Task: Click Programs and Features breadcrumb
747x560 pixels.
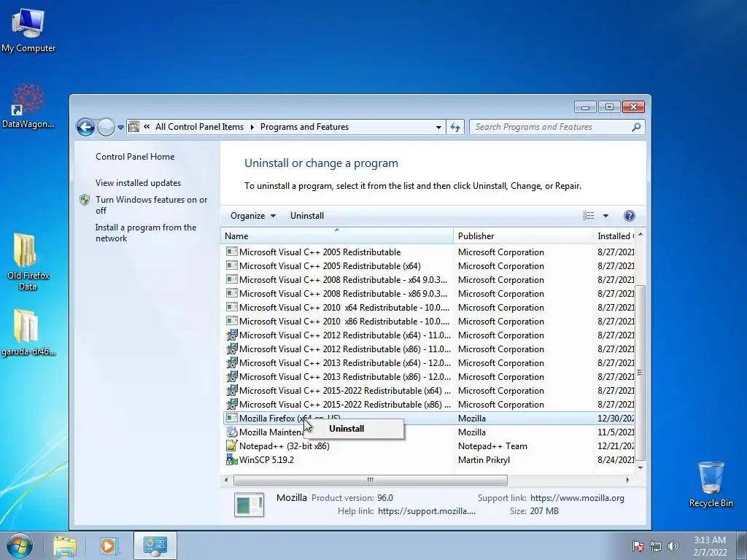Action: [x=304, y=127]
